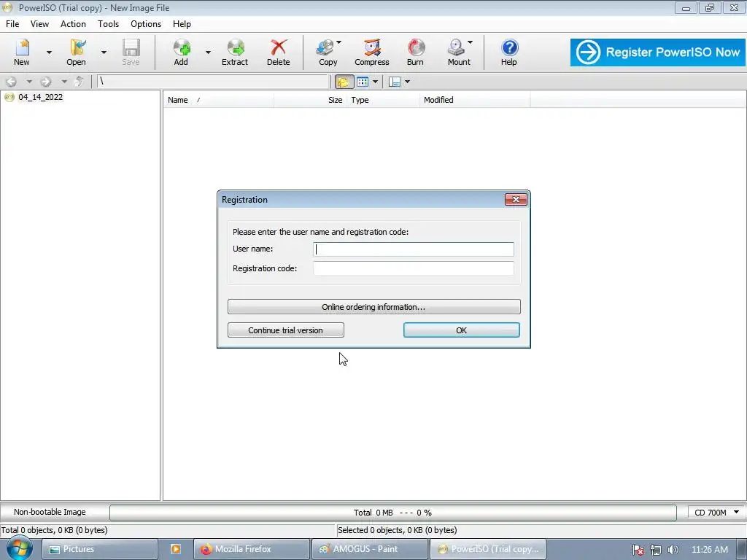Click the Burn toolbar icon

click(415, 52)
